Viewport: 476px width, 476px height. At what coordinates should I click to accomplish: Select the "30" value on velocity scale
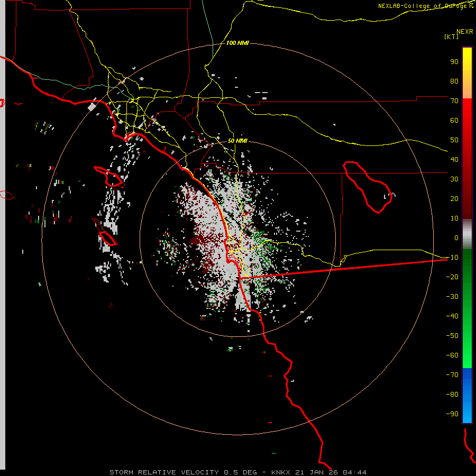tap(454, 179)
